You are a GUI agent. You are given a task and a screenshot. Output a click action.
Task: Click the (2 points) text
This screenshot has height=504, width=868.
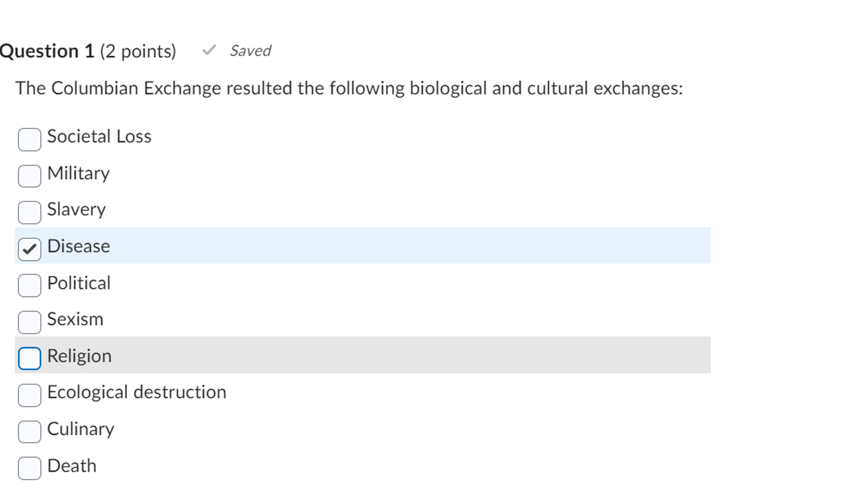click(138, 51)
